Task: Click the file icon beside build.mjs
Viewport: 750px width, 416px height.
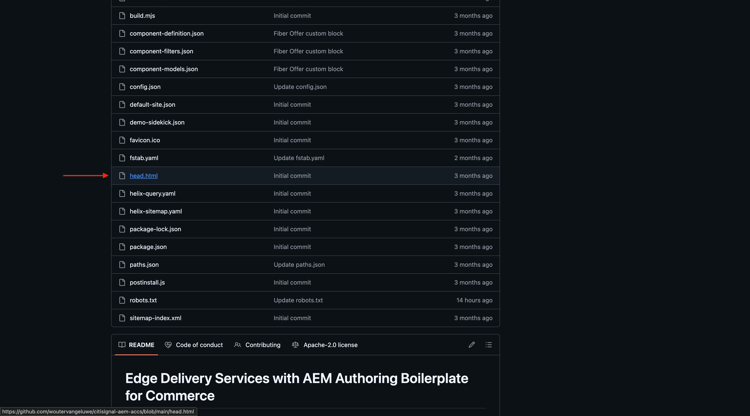Action: (122, 16)
